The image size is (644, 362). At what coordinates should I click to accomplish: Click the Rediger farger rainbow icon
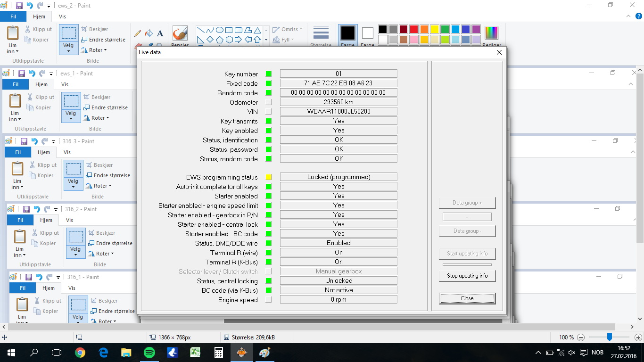pyautogui.click(x=491, y=33)
